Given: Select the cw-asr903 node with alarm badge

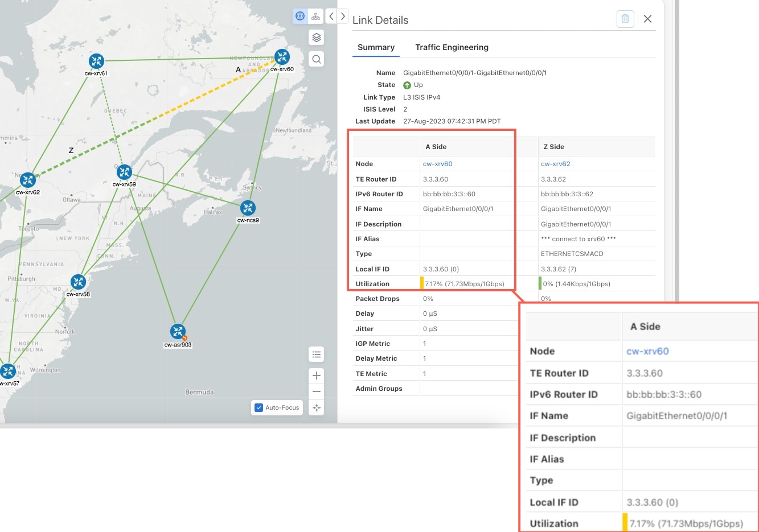Looking at the screenshot, I should click(177, 331).
